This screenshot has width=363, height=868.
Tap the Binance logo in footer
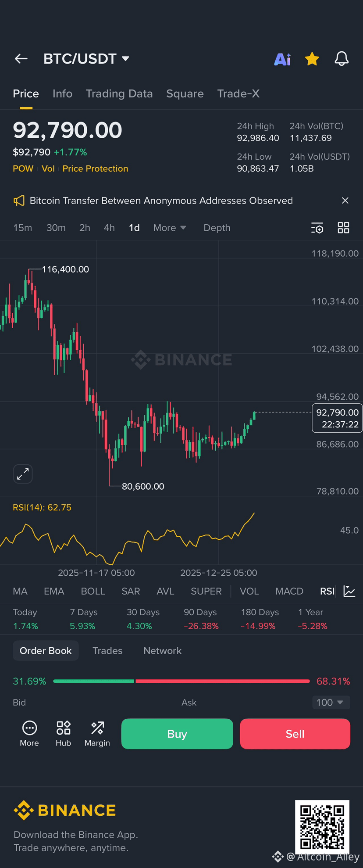click(x=65, y=810)
